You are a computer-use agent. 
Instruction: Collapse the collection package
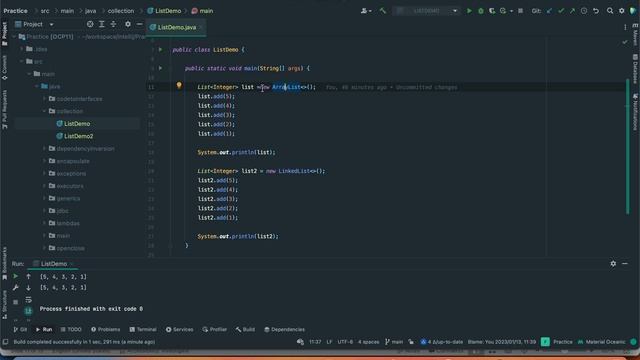(x=44, y=111)
